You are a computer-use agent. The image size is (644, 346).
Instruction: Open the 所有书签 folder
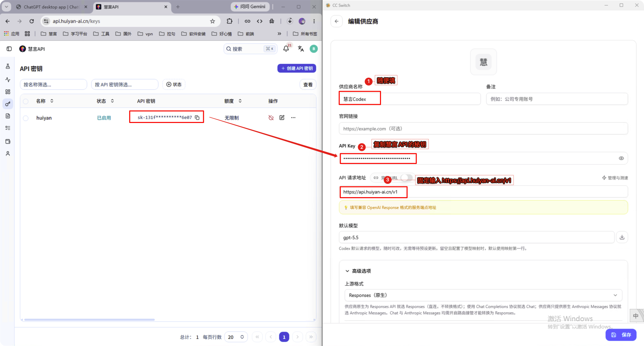click(305, 34)
